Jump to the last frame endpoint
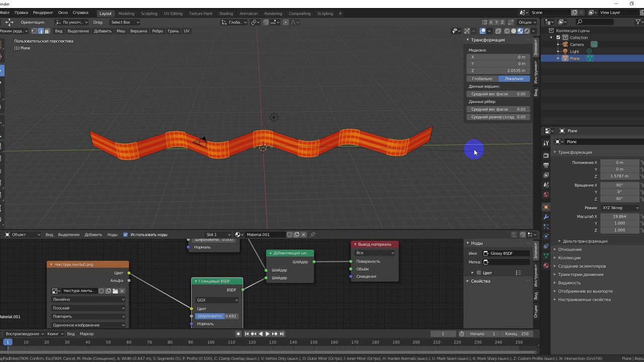 click(282, 334)
